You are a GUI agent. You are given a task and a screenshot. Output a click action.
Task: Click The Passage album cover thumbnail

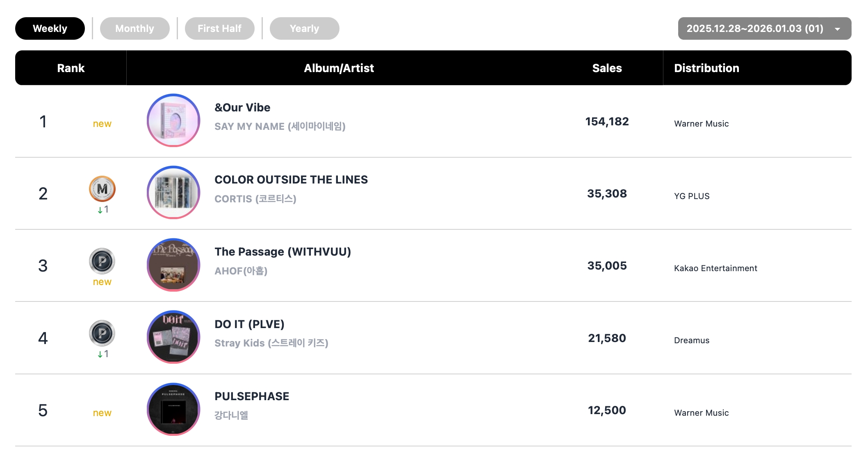click(x=173, y=265)
